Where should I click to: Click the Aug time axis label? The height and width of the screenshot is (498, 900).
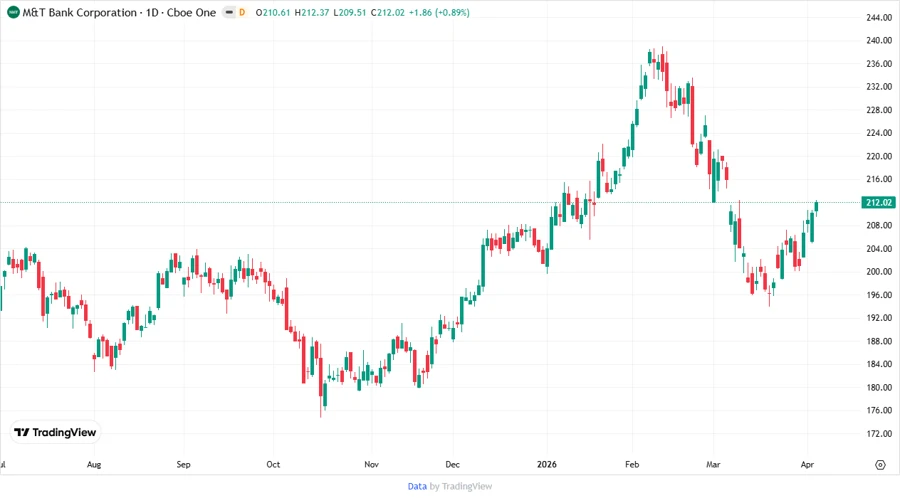tap(94, 465)
